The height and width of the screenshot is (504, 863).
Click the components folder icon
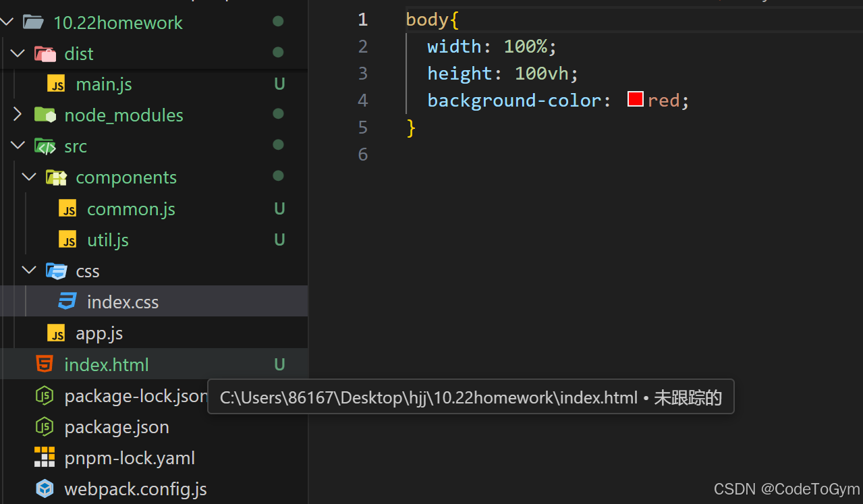pyautogui.click(x=56, y=177)
